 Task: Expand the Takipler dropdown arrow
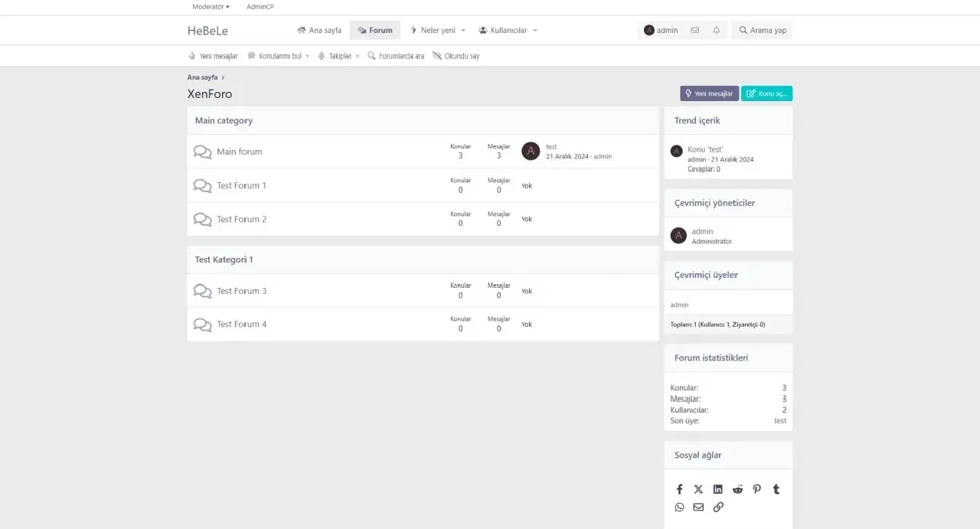[x=358, y=57]
